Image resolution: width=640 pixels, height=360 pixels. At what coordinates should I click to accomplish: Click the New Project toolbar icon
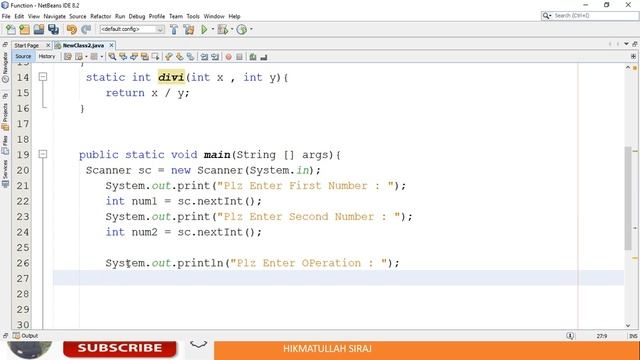[24, 29]
